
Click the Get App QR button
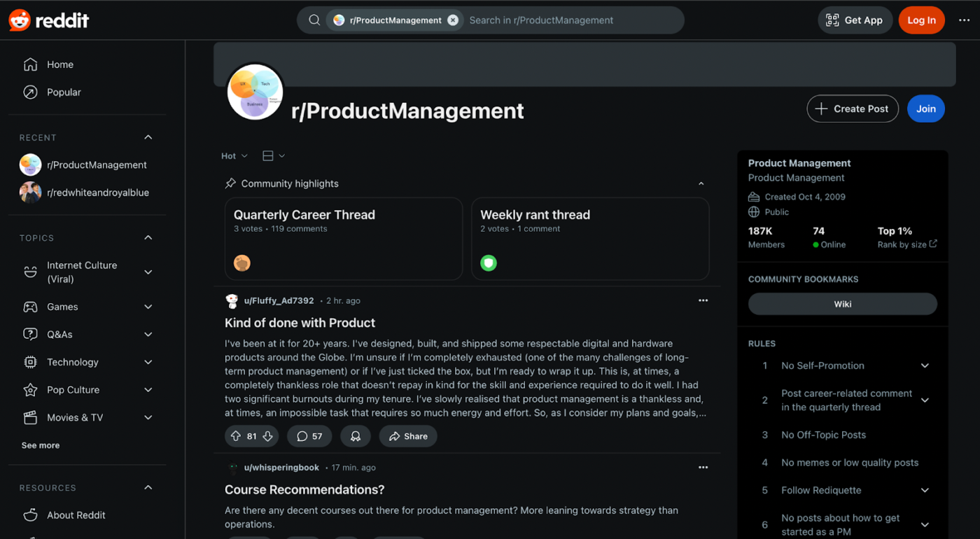coord(855,20)
